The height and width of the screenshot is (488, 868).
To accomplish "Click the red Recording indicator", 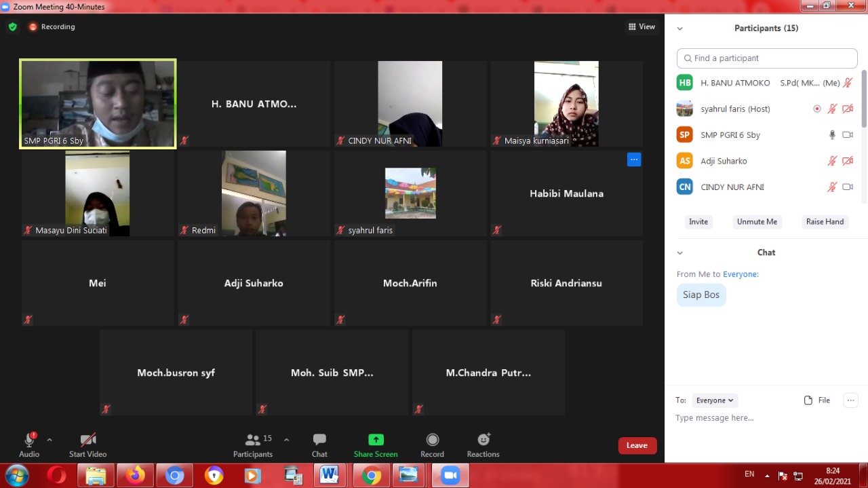I will [x=52, y=27].
